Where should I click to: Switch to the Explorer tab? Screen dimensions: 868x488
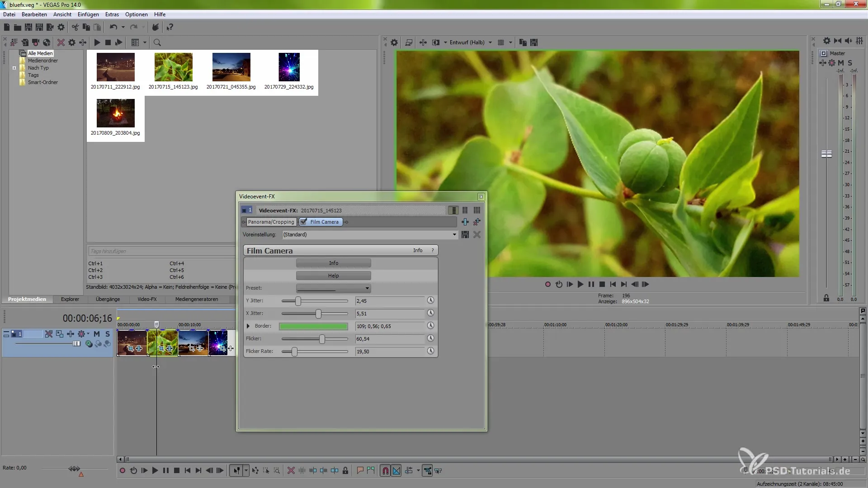(x=70, y=300)
